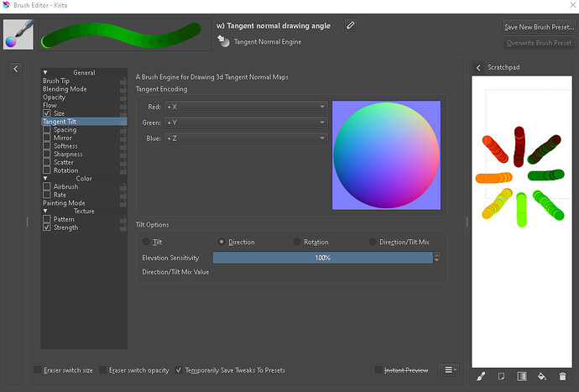Open the Blue channel dropdown
This screenshot has width=579, height=392.
(x=246, y=139)
